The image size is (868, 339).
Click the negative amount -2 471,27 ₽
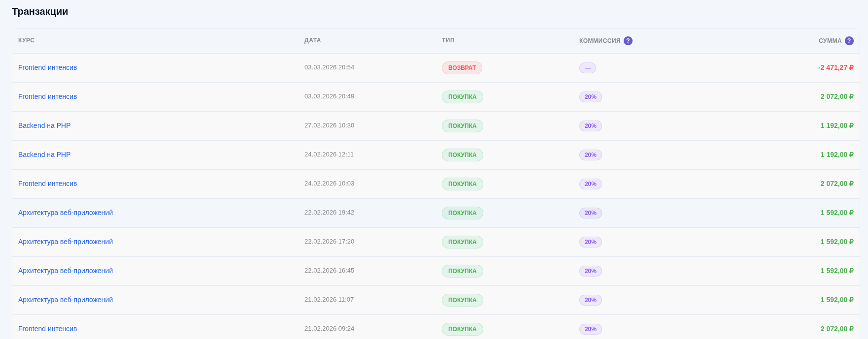point(835,67)
